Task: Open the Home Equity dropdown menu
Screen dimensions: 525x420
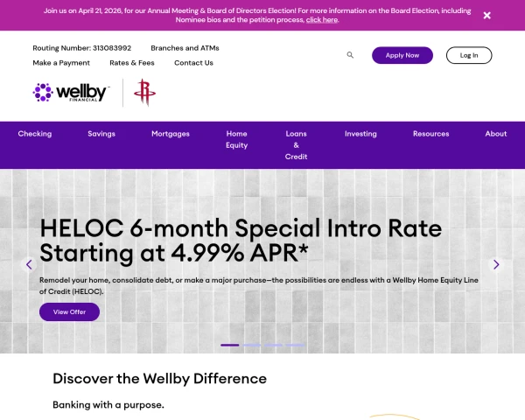Action: tap(236, 139)
